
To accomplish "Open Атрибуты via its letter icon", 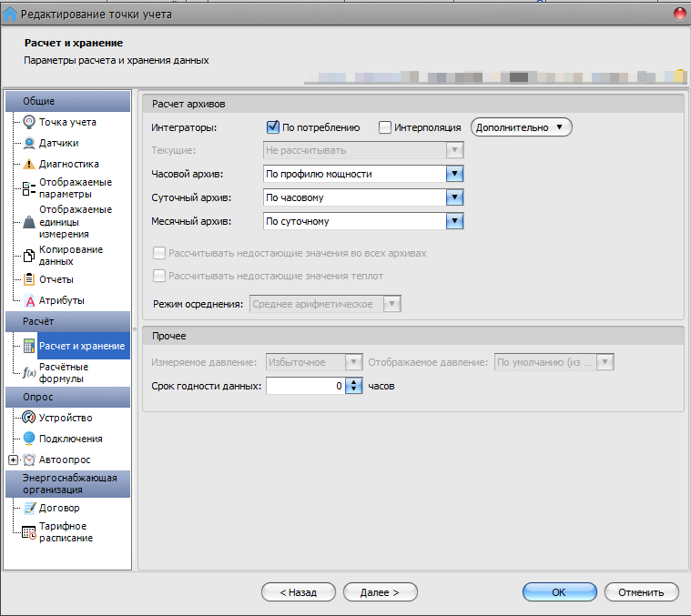I will (x=29, y=301).
